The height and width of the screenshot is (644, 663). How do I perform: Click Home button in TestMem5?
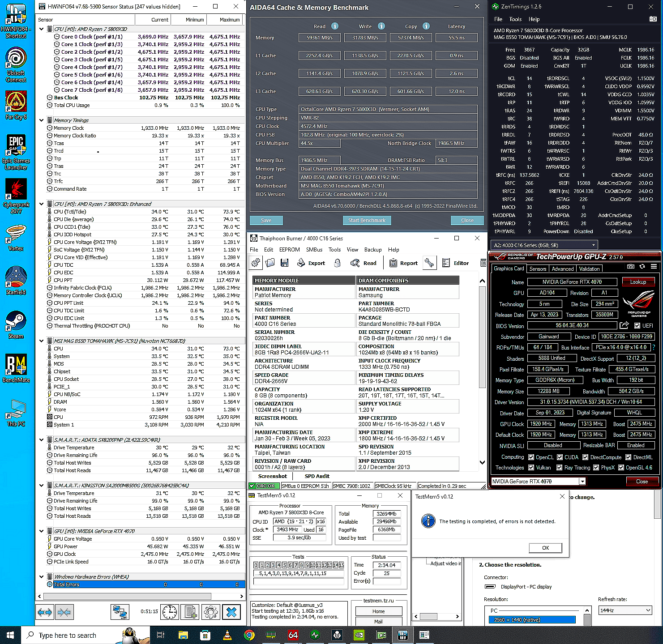(x=378, y=611)
